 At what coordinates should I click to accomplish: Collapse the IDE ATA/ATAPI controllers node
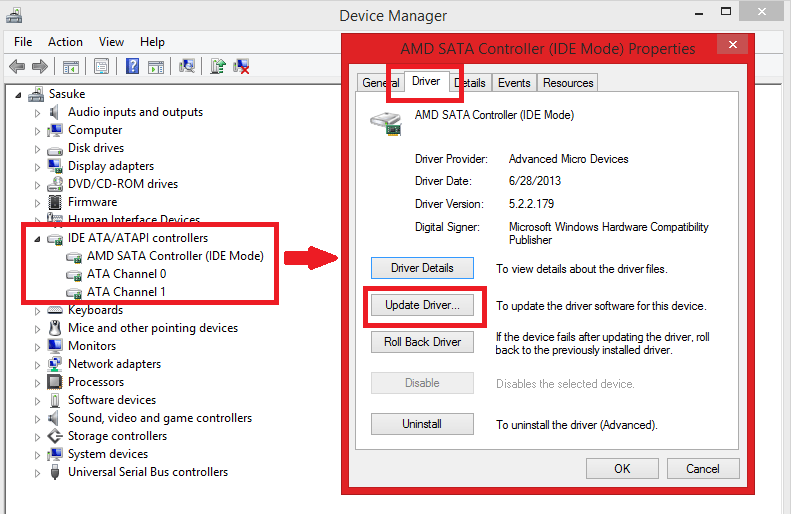tap(38, 239)
